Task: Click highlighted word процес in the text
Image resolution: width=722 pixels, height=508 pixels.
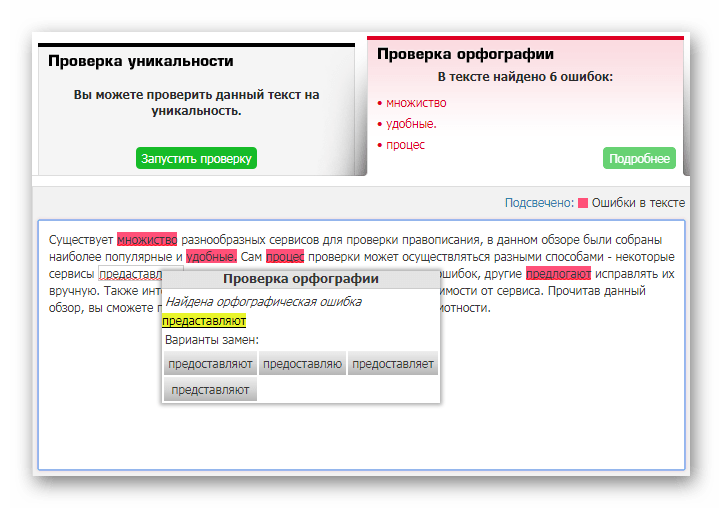Action: pyautogui.click(x=285, y=257)
